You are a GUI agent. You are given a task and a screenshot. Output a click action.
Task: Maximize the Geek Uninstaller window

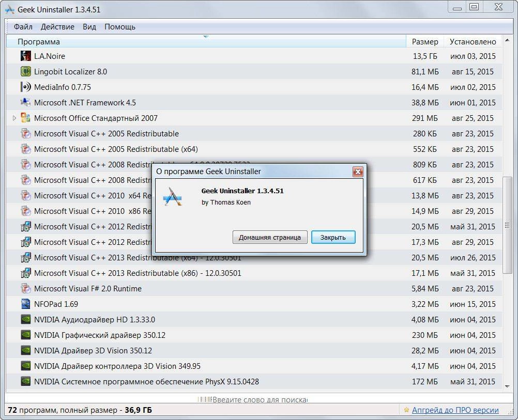tap(474, 7)
